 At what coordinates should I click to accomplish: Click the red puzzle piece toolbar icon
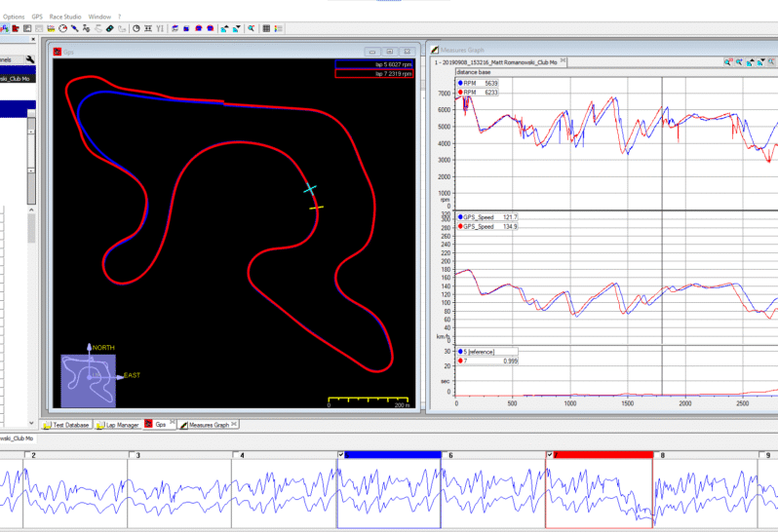click(16, 29)
